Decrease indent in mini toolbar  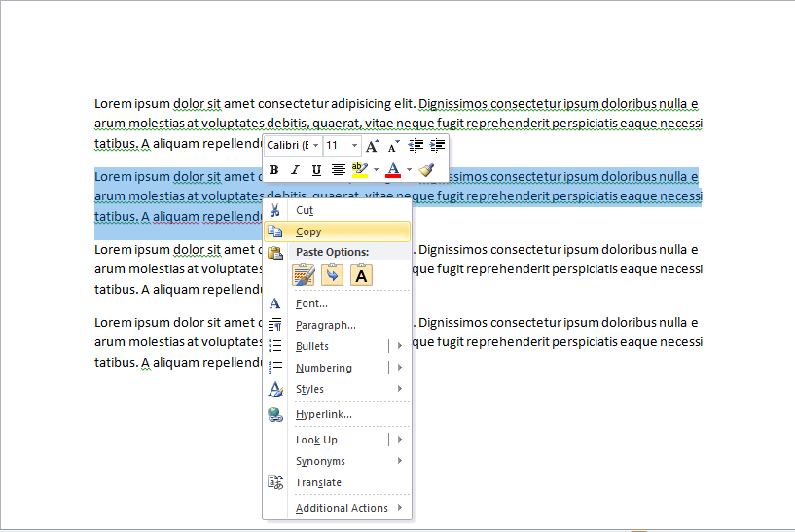click(416, 146)
